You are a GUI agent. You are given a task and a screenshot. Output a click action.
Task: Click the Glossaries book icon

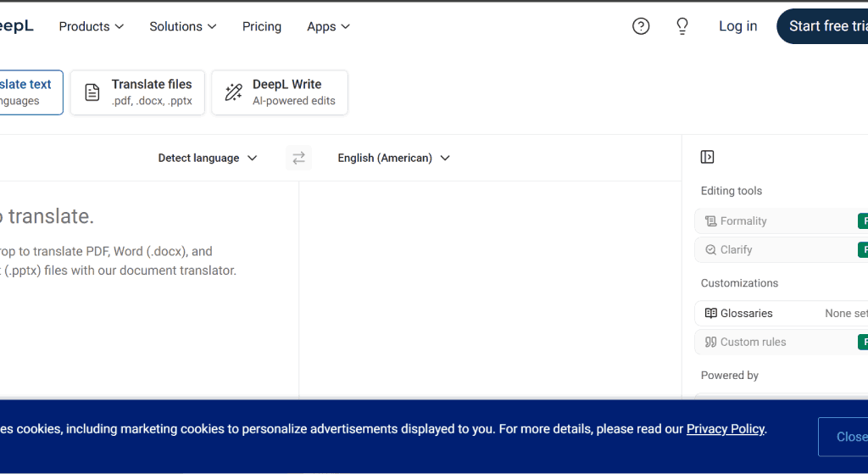tap(711, 313)
